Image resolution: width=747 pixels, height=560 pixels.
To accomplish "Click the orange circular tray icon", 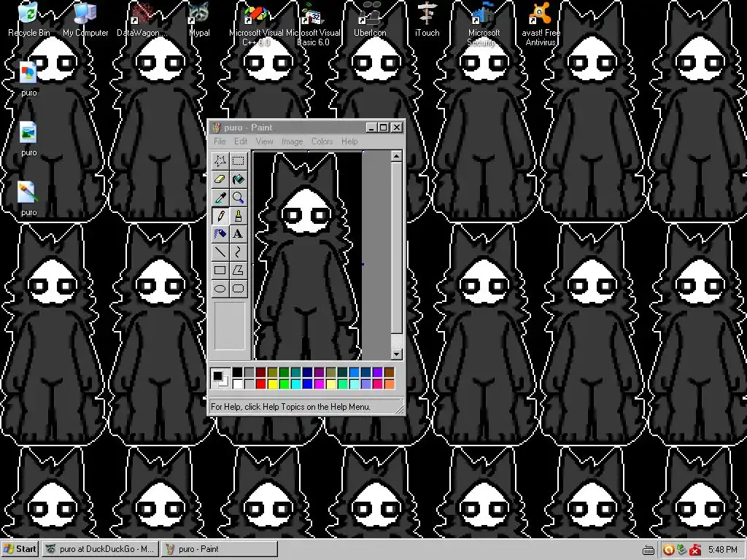I will click(x=668, y=550).
